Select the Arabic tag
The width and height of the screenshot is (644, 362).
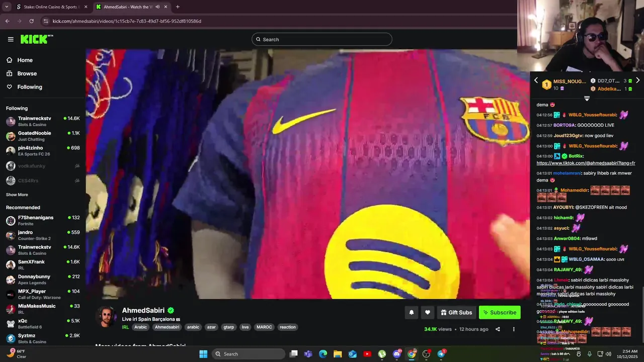[140, 327]
